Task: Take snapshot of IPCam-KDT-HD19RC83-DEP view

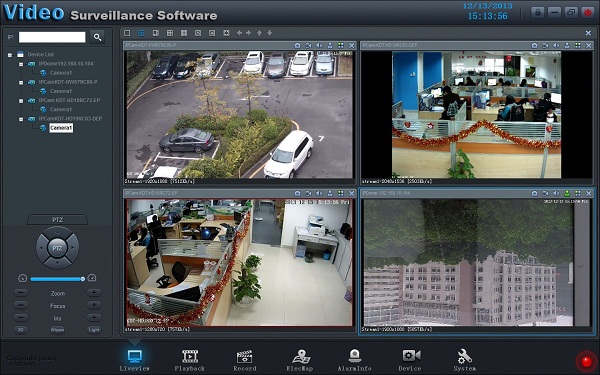Action: coord(535,46)
